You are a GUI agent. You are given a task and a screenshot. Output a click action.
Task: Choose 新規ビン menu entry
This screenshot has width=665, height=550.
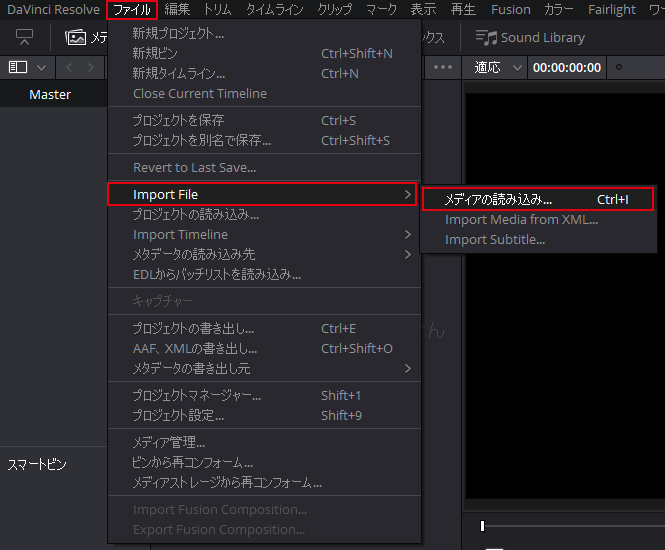[x=265, y=53]
